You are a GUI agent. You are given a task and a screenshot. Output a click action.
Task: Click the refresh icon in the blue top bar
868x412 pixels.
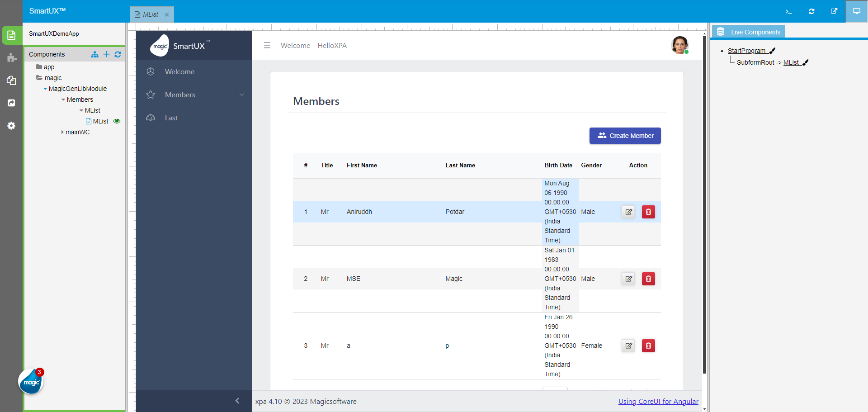[x=811, y=11]
